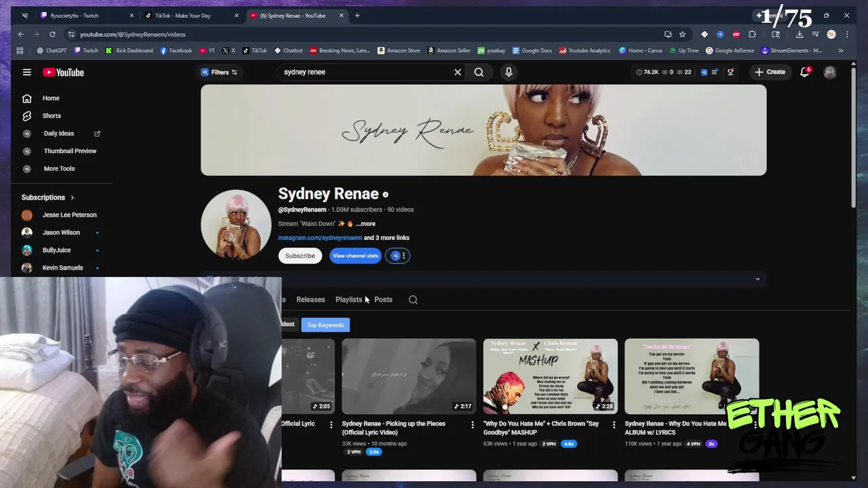Bookmark this page with star icon

coord(682,34)
